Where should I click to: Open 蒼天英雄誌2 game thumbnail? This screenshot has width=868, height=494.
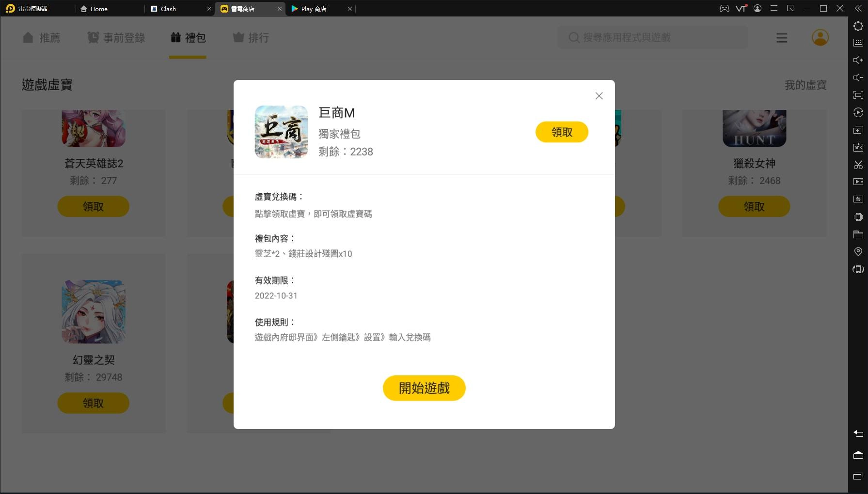[94, 128]
